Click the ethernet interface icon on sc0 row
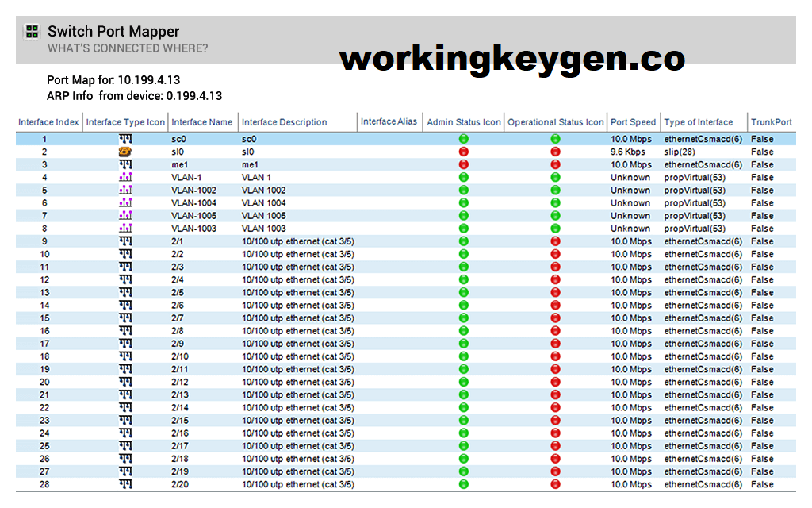 tap(125, 139)
